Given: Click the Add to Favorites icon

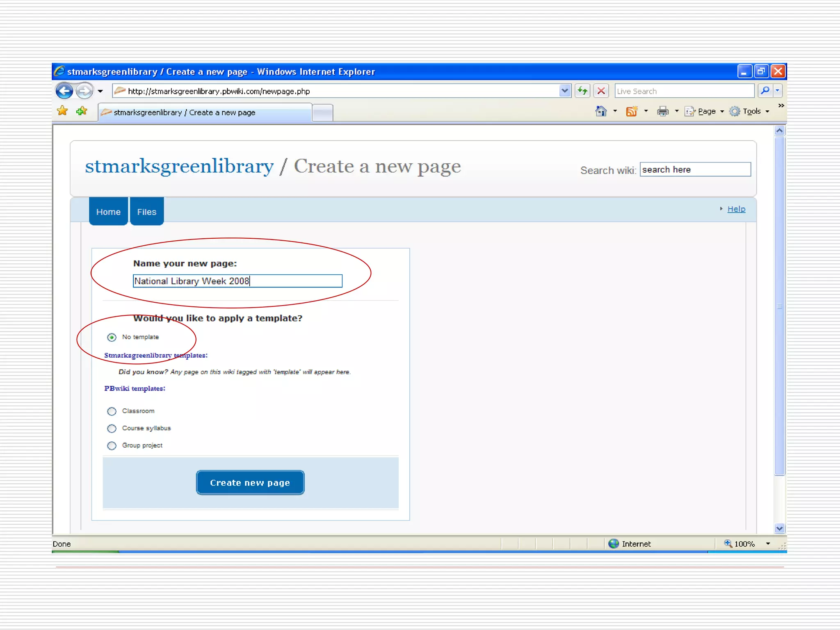Looking at the screenshot, I should click(82, 111).
